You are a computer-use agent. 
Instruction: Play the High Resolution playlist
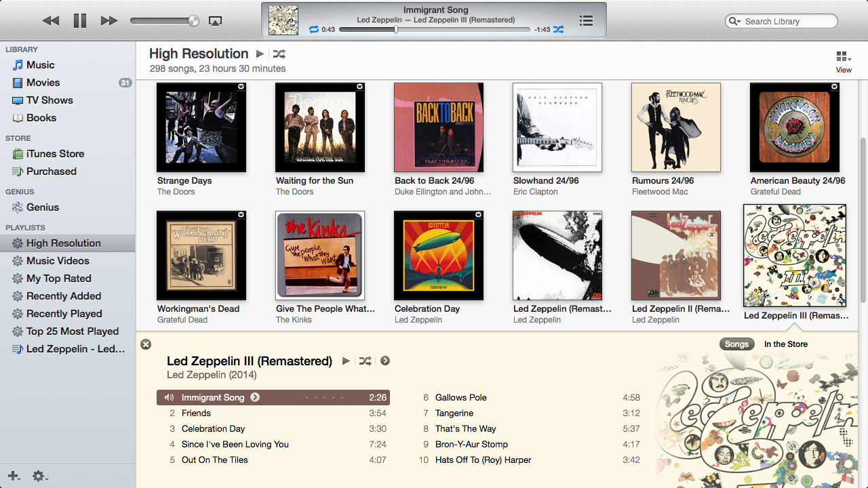coord(260,54)
